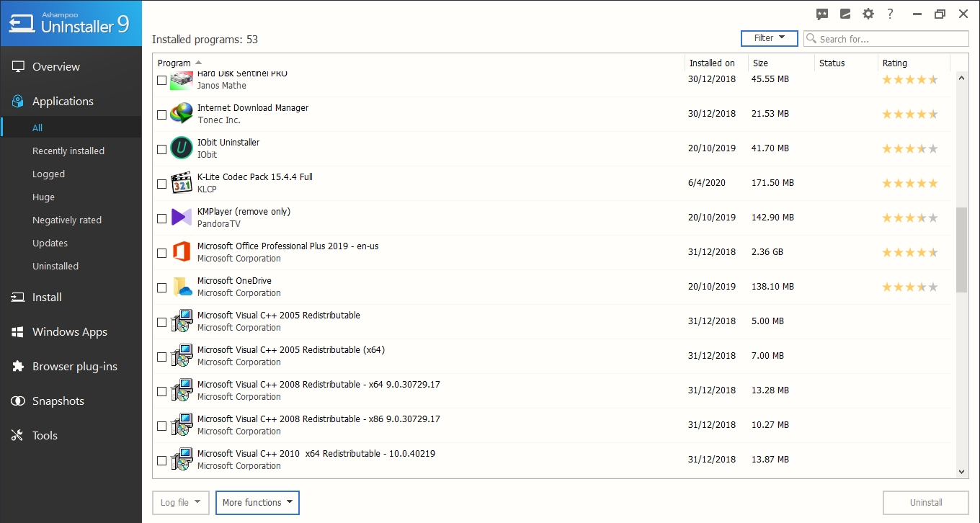Check the KMPlayer (remove only) checkbox
The image size is (980, 523).
point(161,218)
